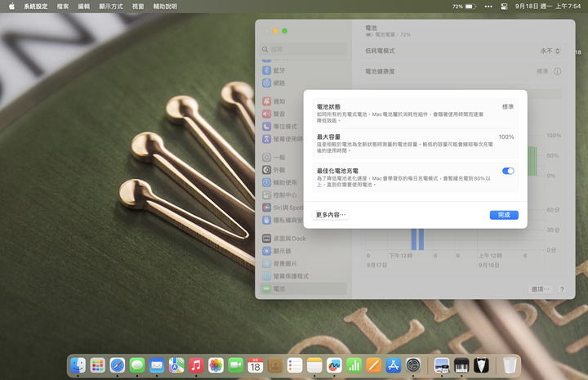Open Mail from the Dock
Screen dimensions: 588x380
(x=157, y=365)
